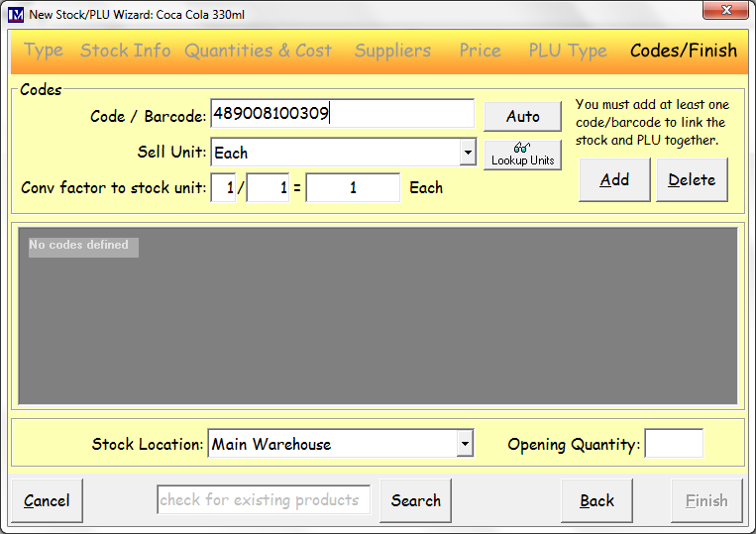Go to the Stock Info step
756x534 pixels.
pos(126,51)
